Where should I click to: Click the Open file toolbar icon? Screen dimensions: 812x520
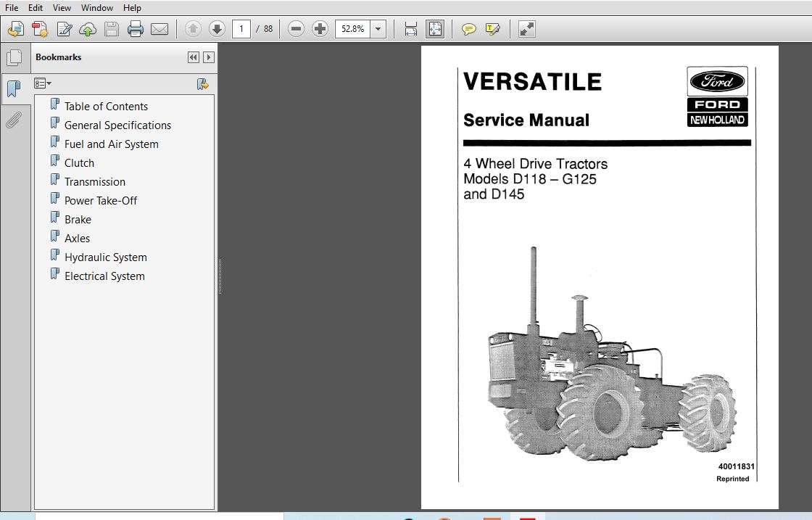pos(15,29)
